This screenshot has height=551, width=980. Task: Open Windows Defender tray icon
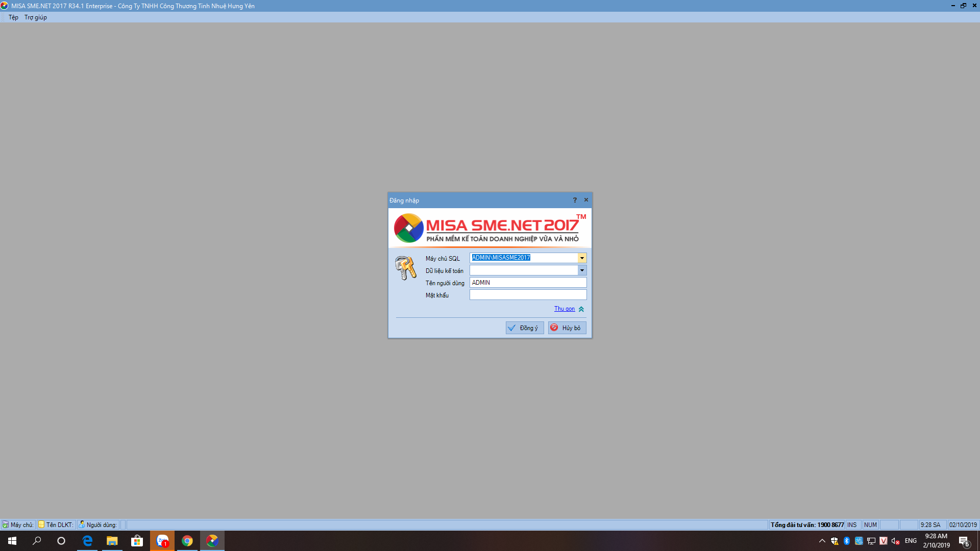point(835,541)
